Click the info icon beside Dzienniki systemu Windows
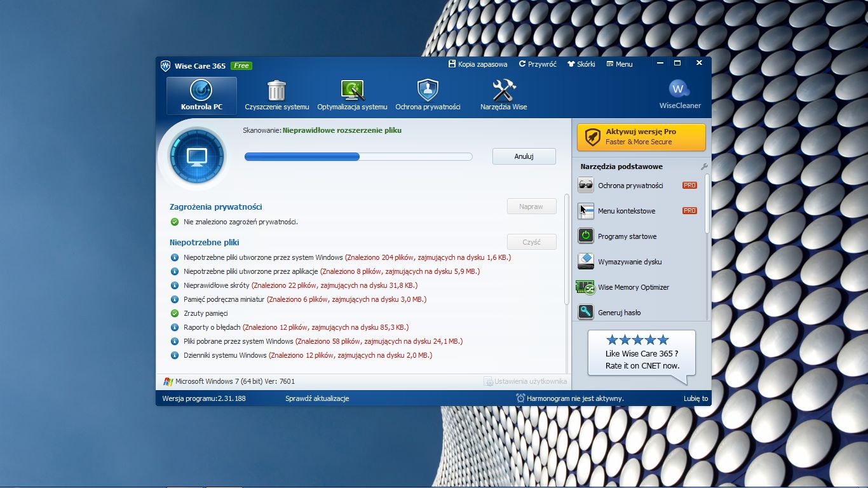 coord(175,355)
